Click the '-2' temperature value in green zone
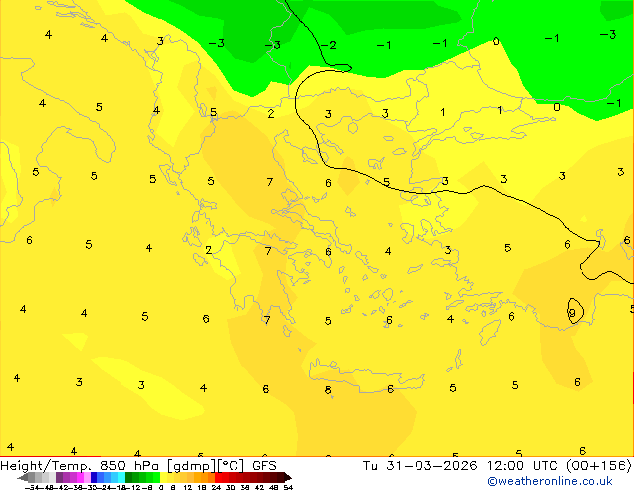The height and width of the screenshot is (490, 634). [329, 45]
